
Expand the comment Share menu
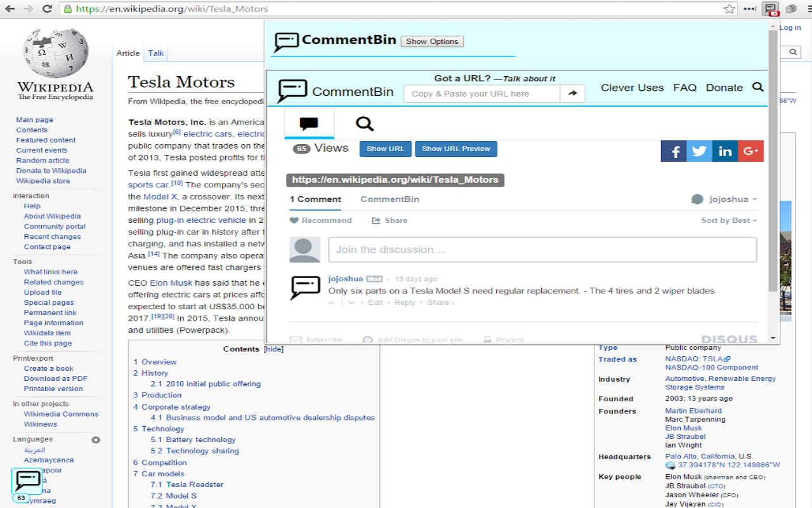tap(440, 303)
